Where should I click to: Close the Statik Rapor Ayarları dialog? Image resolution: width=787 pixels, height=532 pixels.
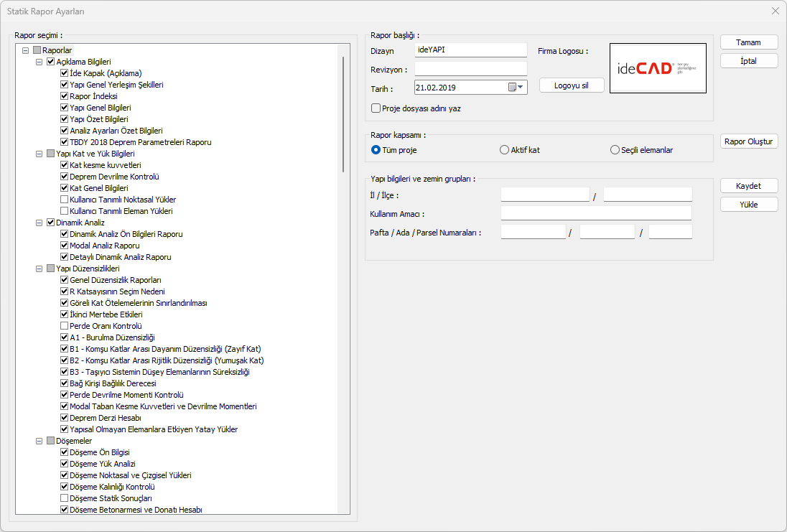pos(775,11)
